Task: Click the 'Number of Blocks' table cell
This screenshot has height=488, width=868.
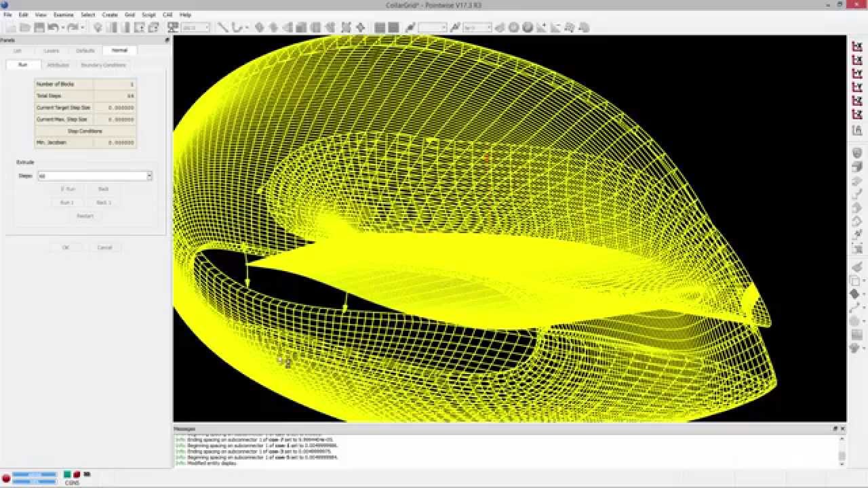Action: pyautogui.click(x=64, y=84)
